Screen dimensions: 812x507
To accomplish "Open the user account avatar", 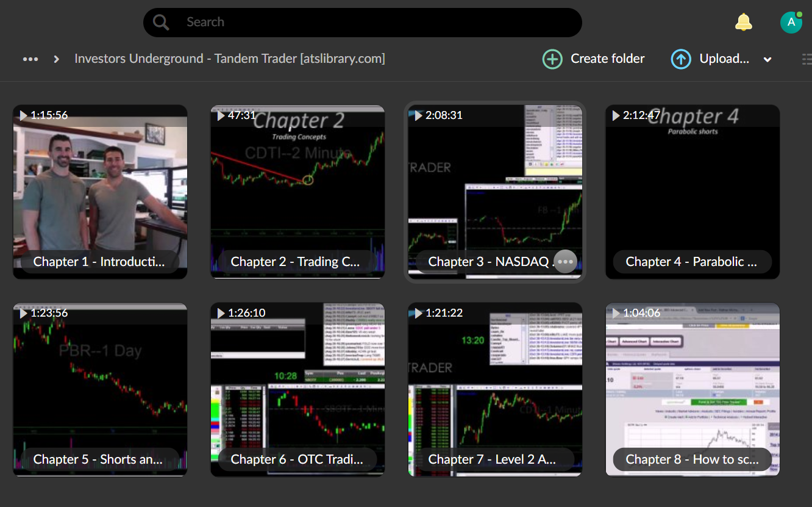I will (791, 23).
